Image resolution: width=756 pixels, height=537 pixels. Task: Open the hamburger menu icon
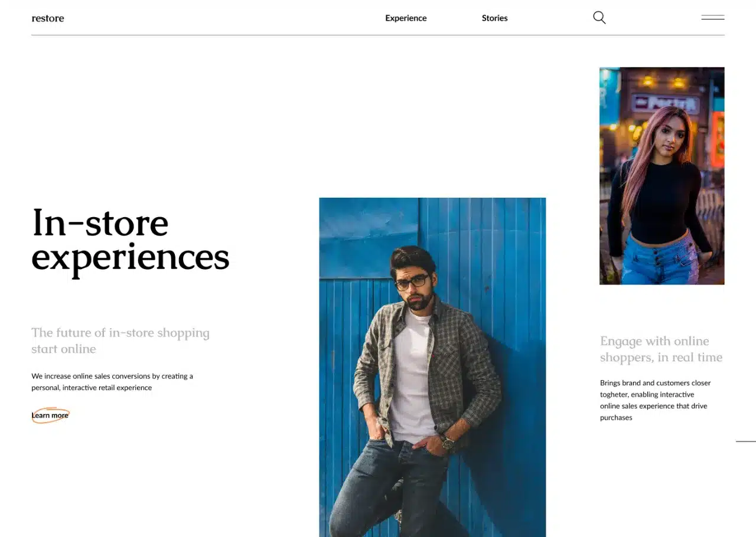712,18
